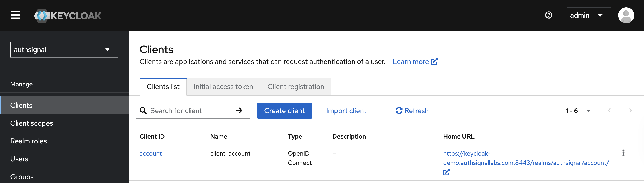
Task: Click the client_account name cell
Action: (230, 154)
